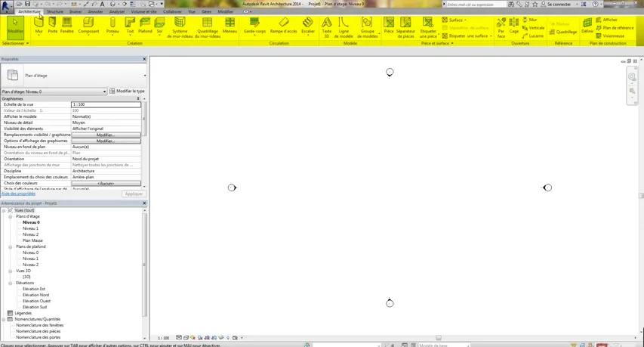Click Modifier for Options d'affichage des graphismes
This screenshot has height=347, width=644.
click(106, 141)
